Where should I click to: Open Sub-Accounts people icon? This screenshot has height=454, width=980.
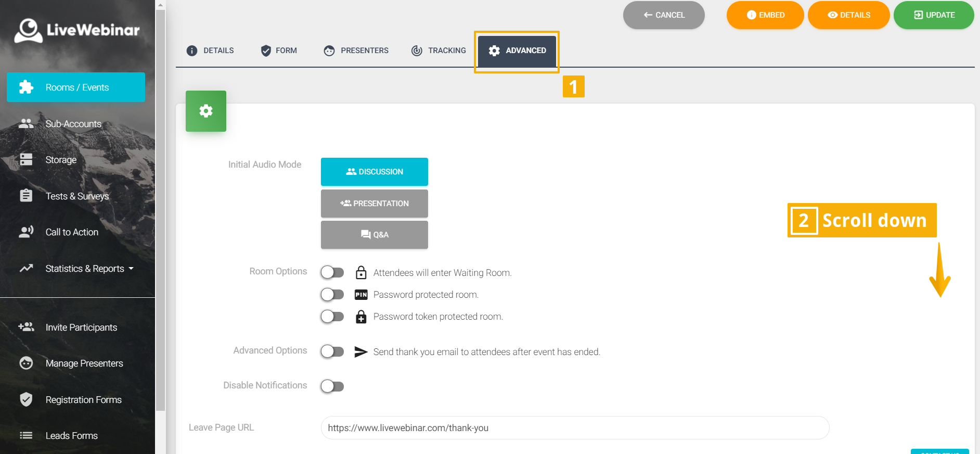(26, 124)
